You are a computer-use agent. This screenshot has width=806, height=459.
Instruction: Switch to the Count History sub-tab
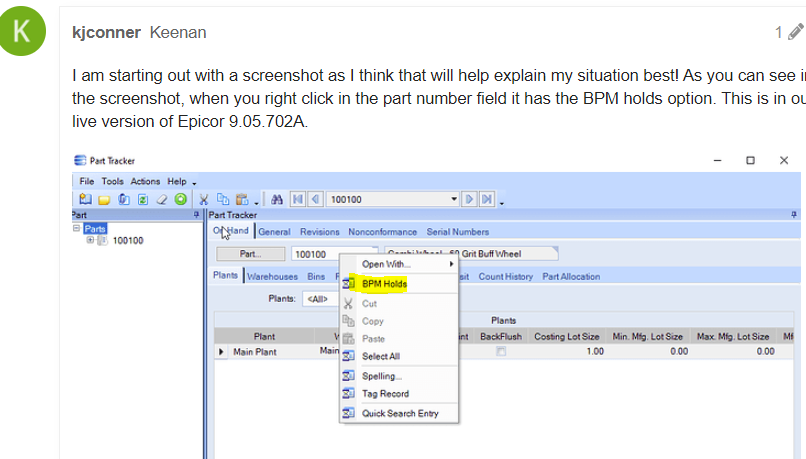pyautogui.click(x=506, y=277)
